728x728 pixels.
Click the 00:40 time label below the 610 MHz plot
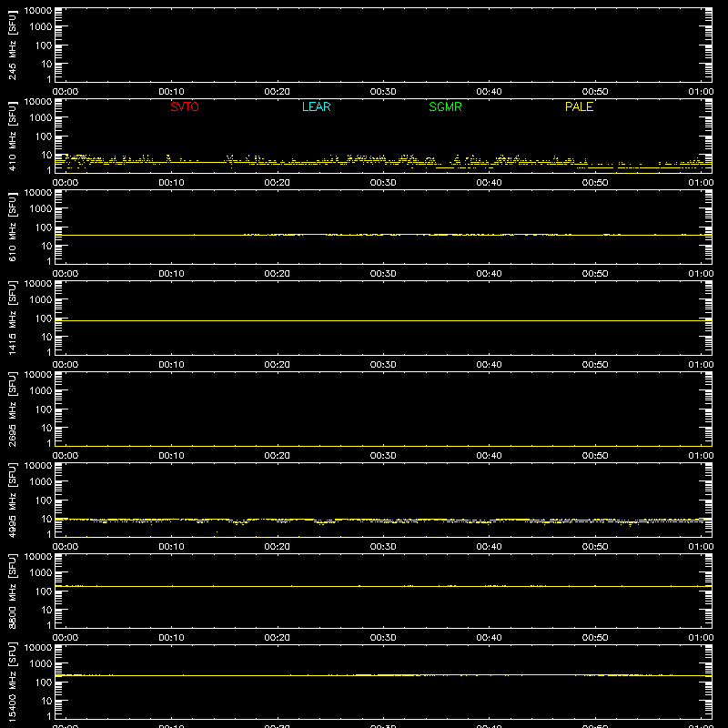[x=489, y=274]
